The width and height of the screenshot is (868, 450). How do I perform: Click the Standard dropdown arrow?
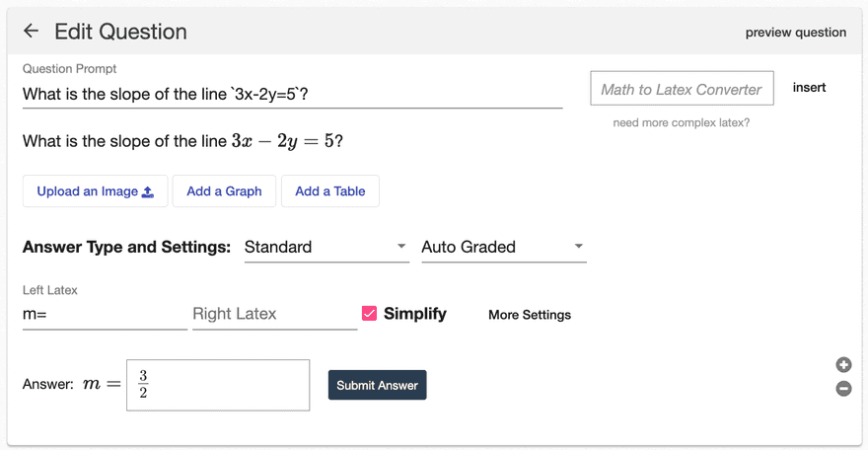[401, 247]
